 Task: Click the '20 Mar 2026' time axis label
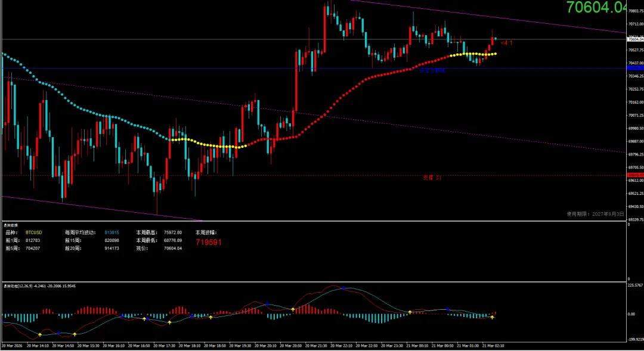coord(13,346)
